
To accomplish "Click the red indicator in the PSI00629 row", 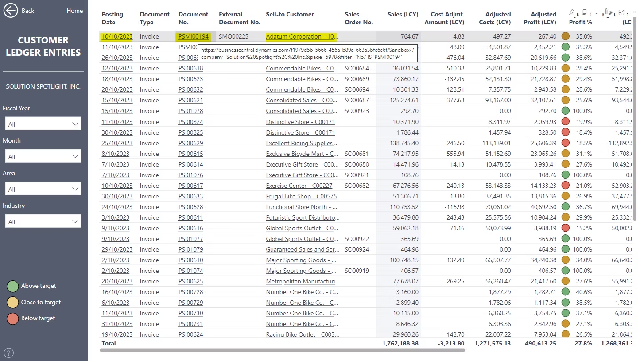I will [565, 143].
